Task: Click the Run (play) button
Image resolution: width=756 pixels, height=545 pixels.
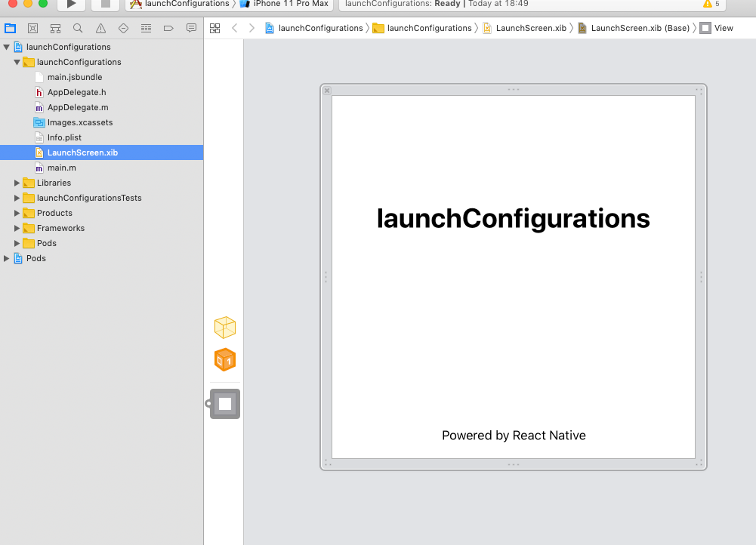Action: point(71,5)
